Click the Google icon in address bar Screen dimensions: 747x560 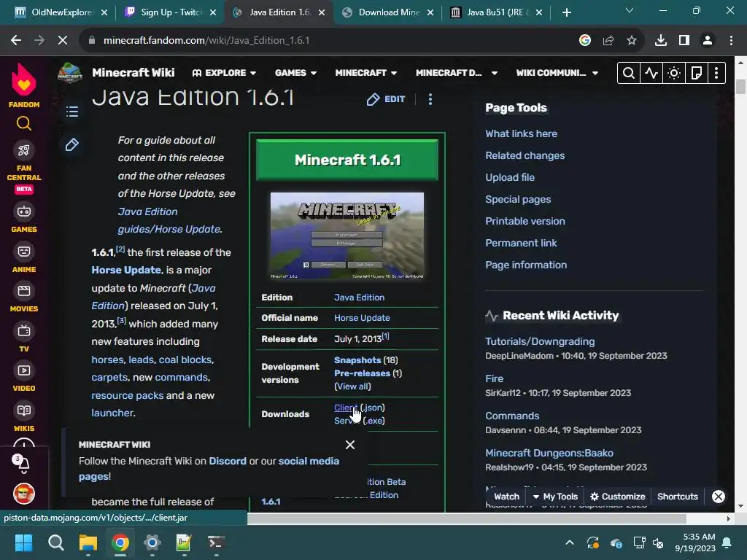pyautogui.click(x=585, y=41)
